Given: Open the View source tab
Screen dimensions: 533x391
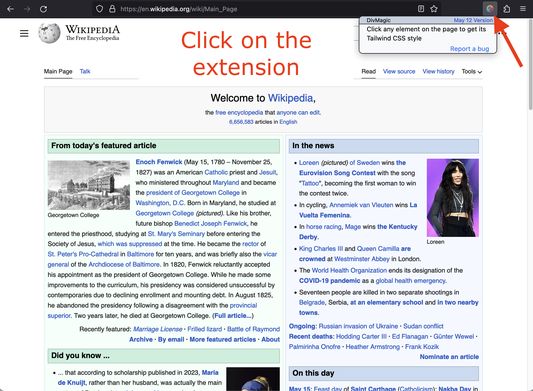Looking at the screenshot, I should 399,71.
